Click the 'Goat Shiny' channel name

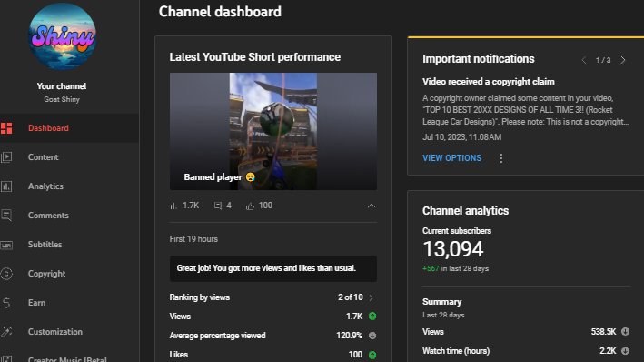coord(62,99)
